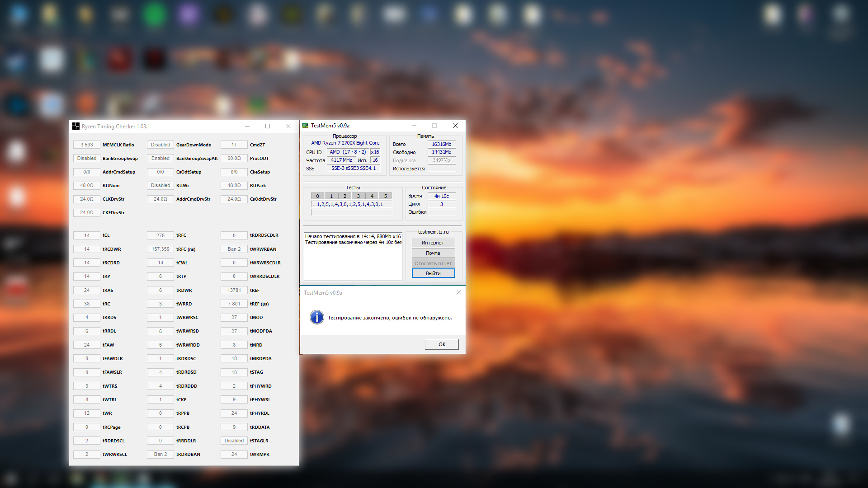This screenshot has height=488, width=868.
Task: Click the Отослать отчет button
Action: click(x=433, y=263)
